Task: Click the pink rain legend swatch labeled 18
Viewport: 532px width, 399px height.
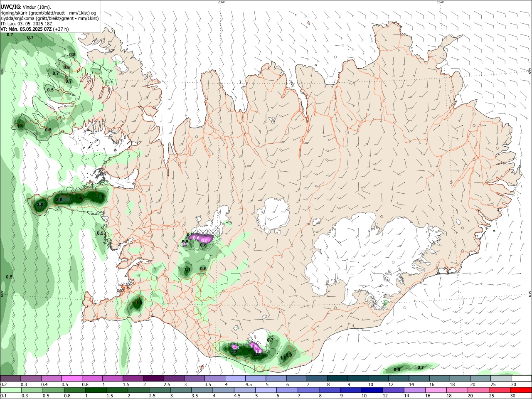Action: click(457, 390)
